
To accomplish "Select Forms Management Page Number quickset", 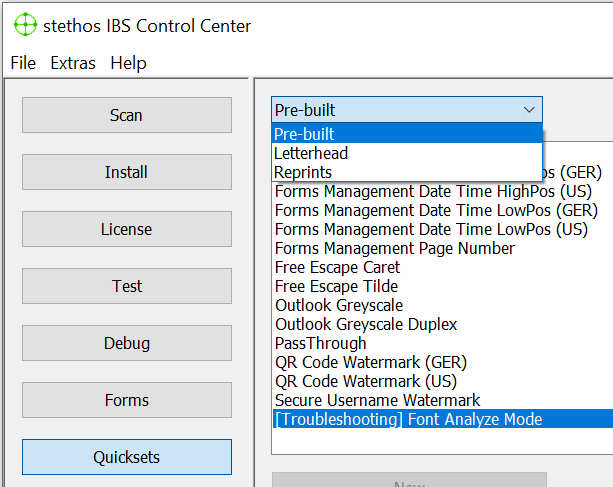I will click(395, 248).
